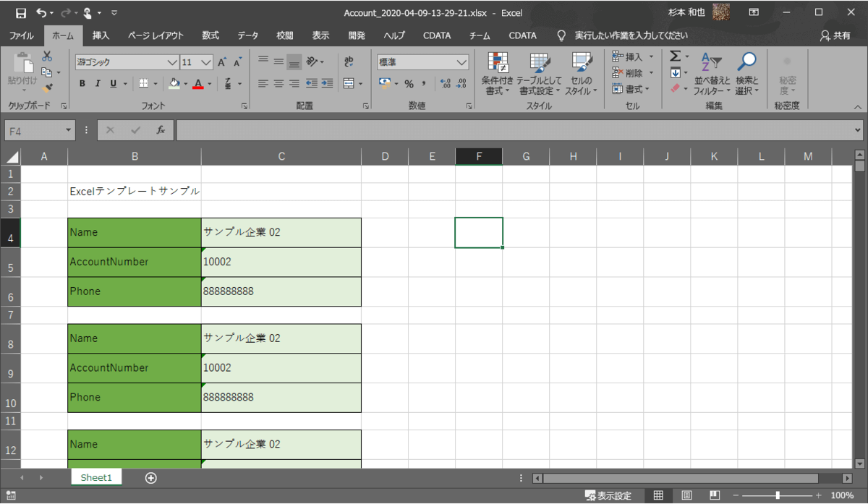Switch to the ページ レイアウト tab
The height and width of the screenshot is (504, 868).
pos(156,35)
